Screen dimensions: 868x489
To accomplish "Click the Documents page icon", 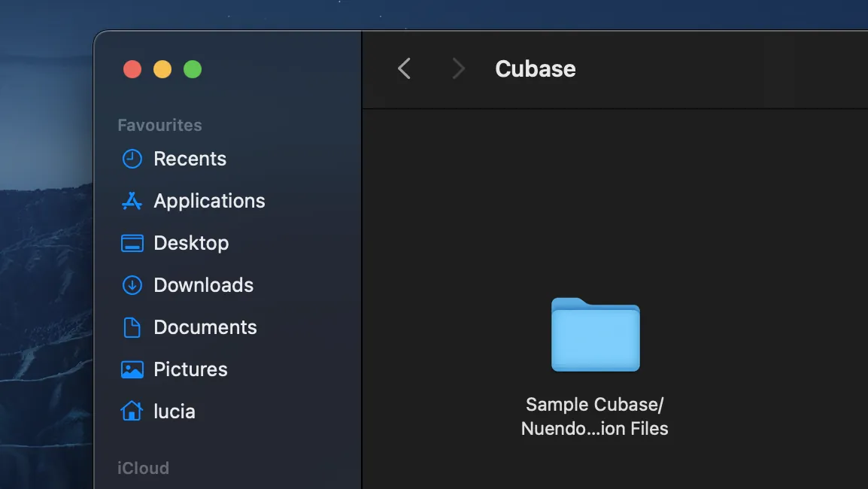I will coord(132,327).
